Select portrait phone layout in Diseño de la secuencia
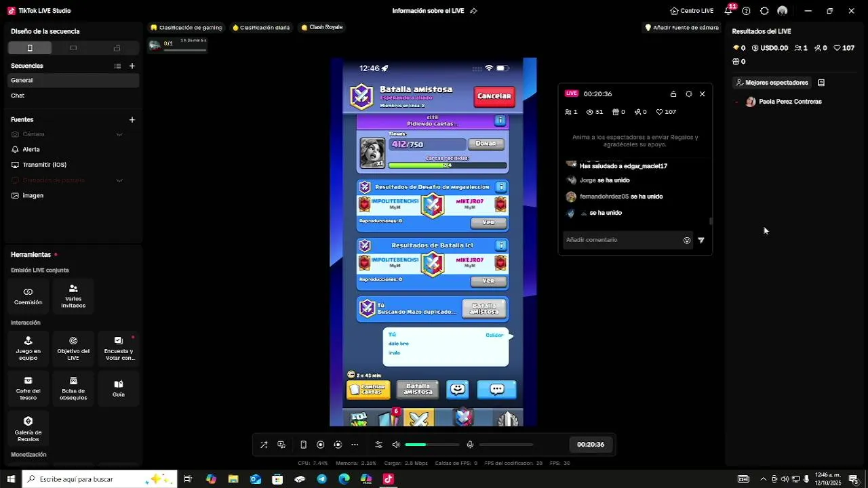 [30, 48]
